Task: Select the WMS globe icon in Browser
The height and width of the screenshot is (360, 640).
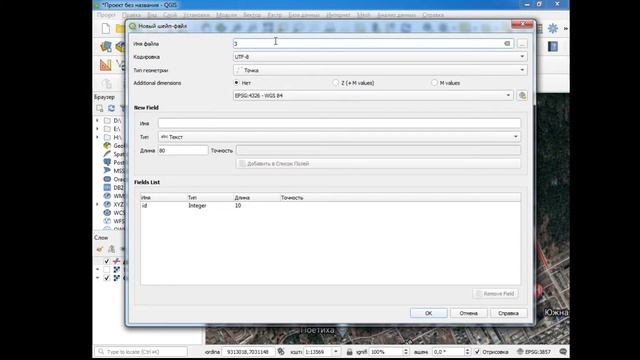Action: click(x=107, y=196)
